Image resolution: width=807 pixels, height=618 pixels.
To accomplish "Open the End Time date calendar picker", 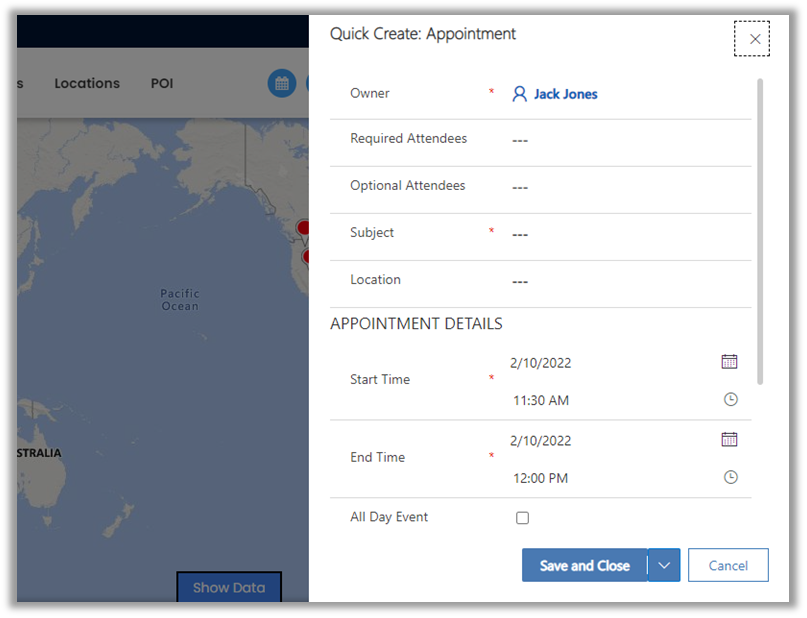I will [729, 439].
